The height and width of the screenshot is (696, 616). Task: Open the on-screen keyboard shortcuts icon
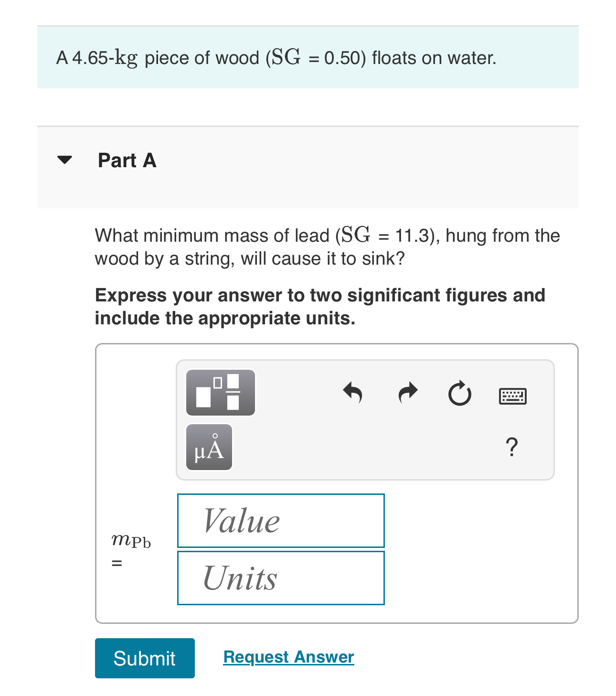[513, 396]
